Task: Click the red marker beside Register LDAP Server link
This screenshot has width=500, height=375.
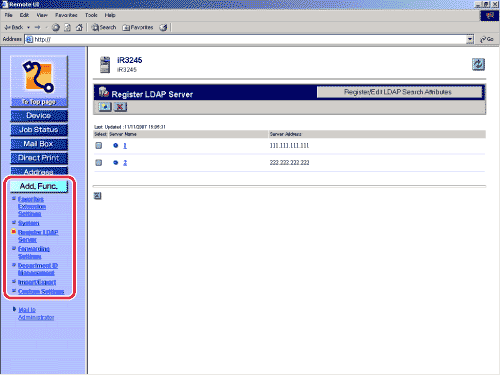Action: pos(14,231)
